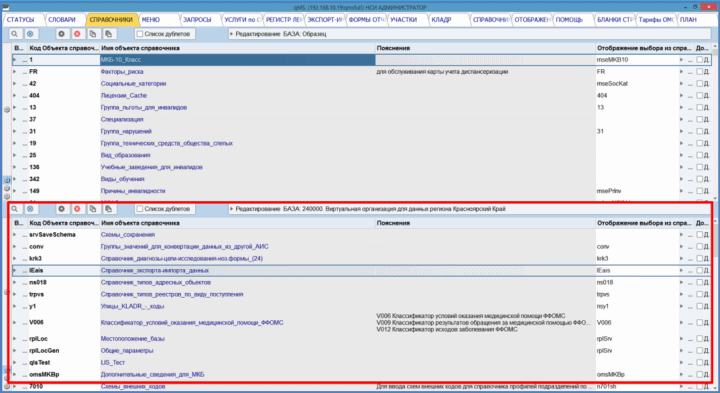This screenshot has width=720, height=393.
Task: Tick the checkbox in the МКБ-10_Класс row
Action: (699, 60)
